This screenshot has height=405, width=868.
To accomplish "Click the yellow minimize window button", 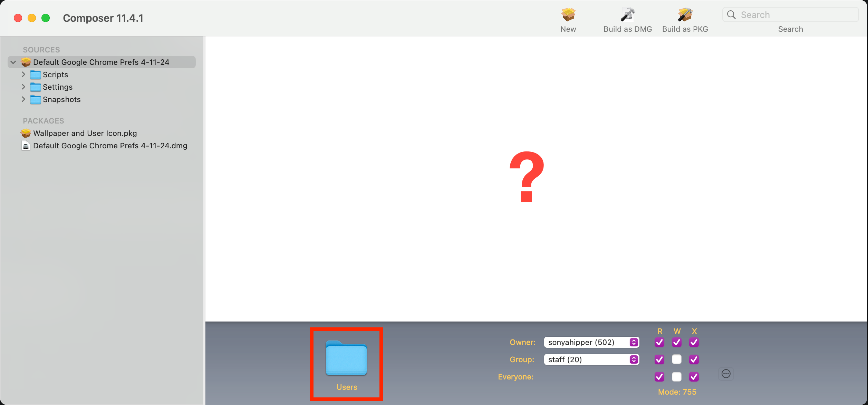I will coord(32,18).
